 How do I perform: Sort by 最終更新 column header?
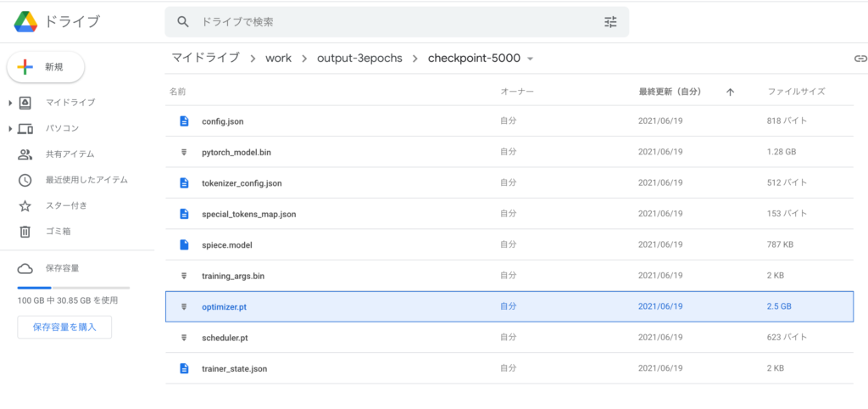[x=669, y=92]
